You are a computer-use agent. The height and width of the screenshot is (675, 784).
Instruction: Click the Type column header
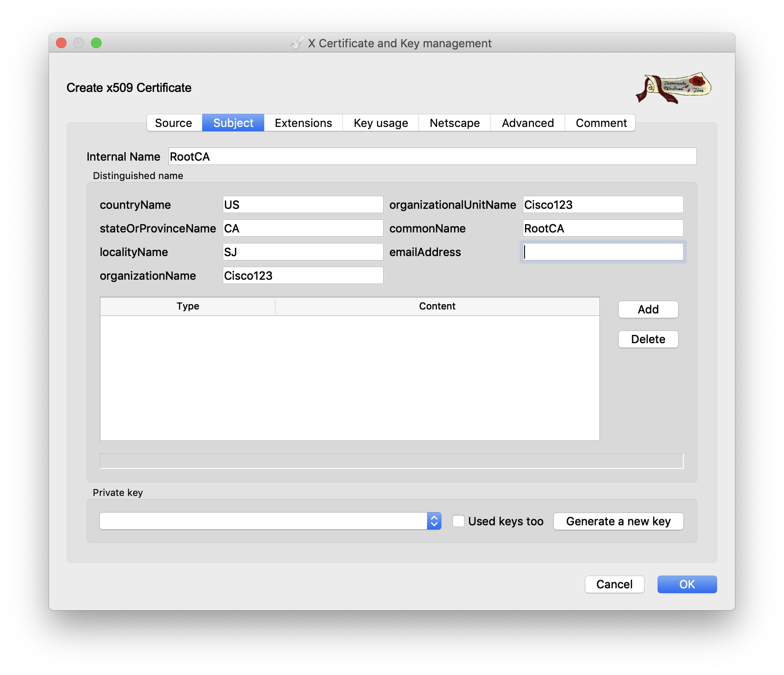tap(187, 306)
